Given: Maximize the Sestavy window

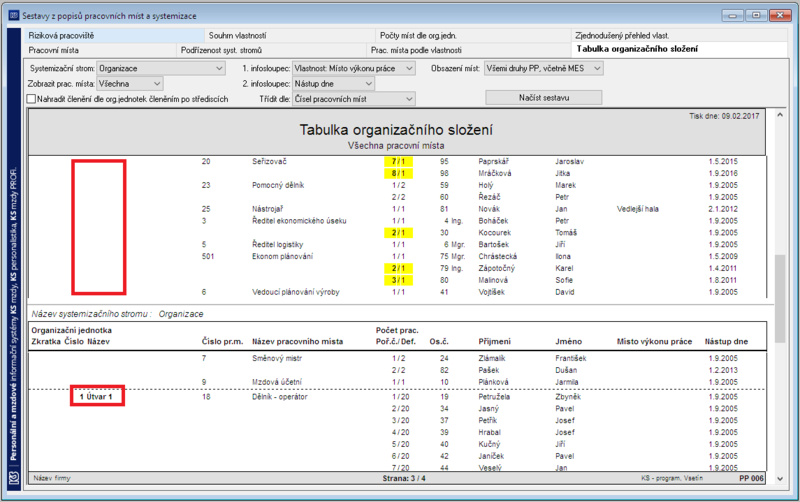Looking at the screenshot, I should point(756,16).
